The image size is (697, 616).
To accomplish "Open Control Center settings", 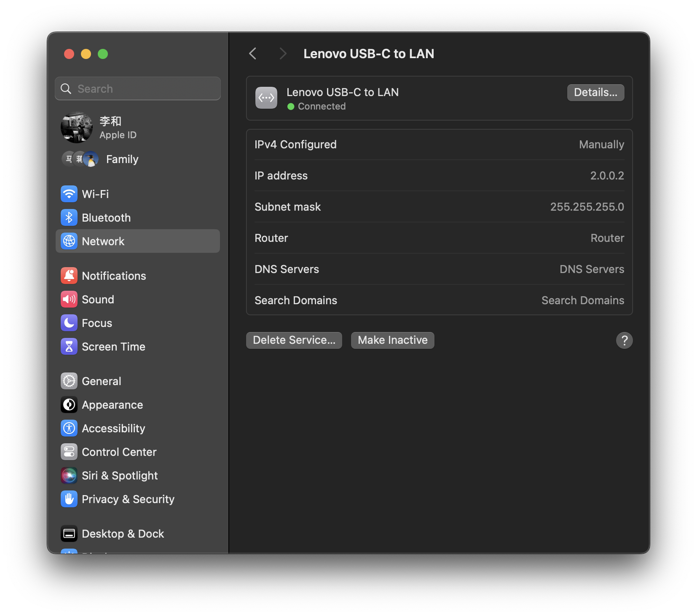I will click(138, 452).
